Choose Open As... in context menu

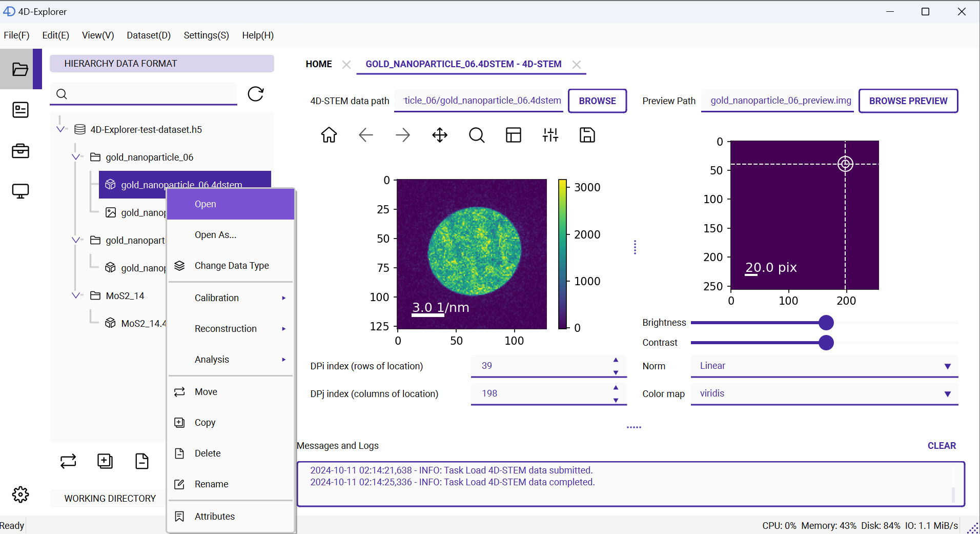tap(231, 235)
